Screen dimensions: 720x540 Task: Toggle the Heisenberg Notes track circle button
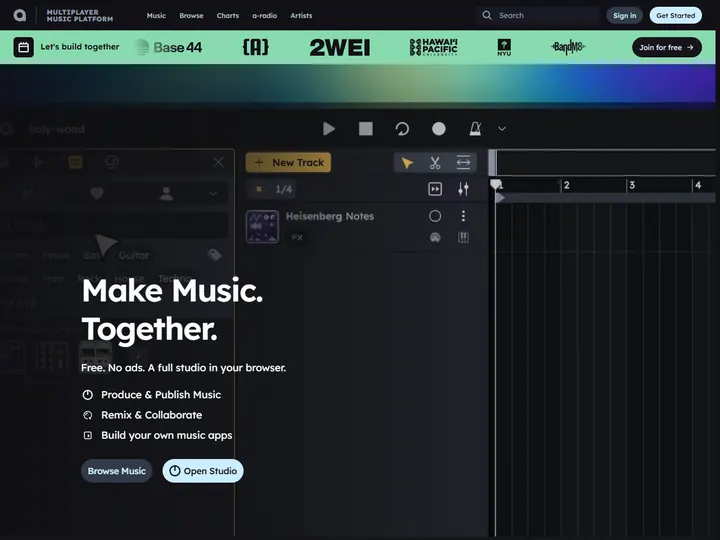[x=435, y=216]
